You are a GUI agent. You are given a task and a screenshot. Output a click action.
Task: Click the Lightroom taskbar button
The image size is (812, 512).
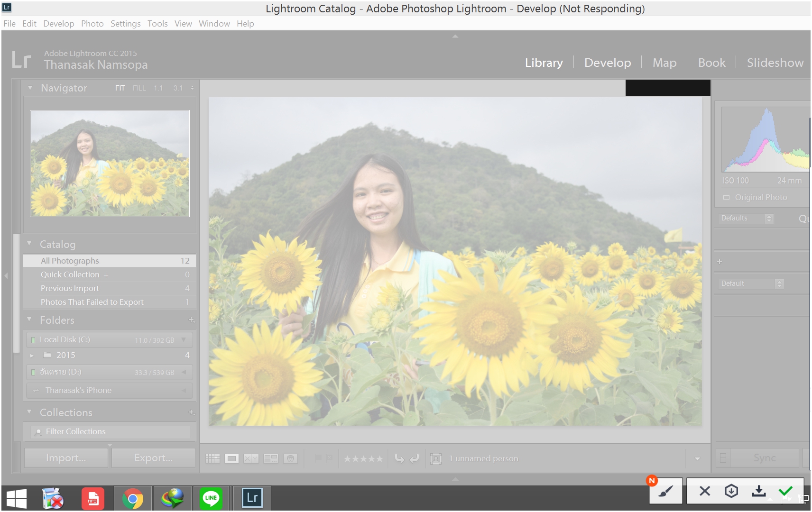[252, 498]
